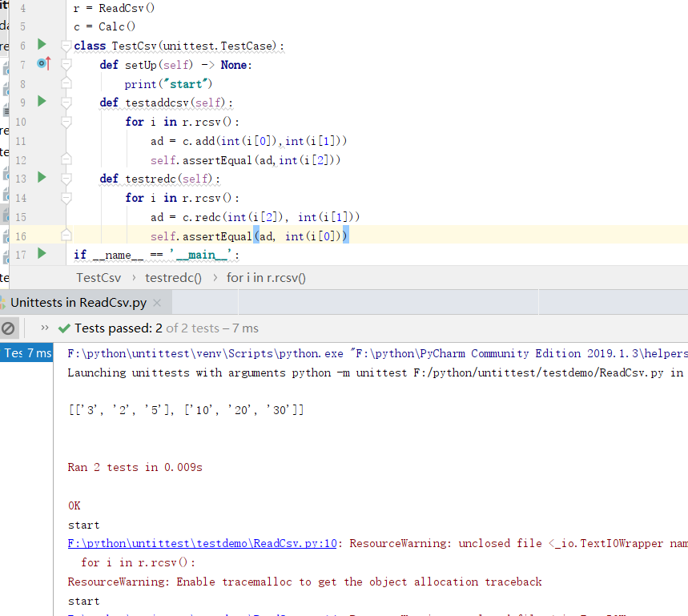
Task: Run TestCsv class via gutter arrow on line 6
Action: (x=42, y=44)
